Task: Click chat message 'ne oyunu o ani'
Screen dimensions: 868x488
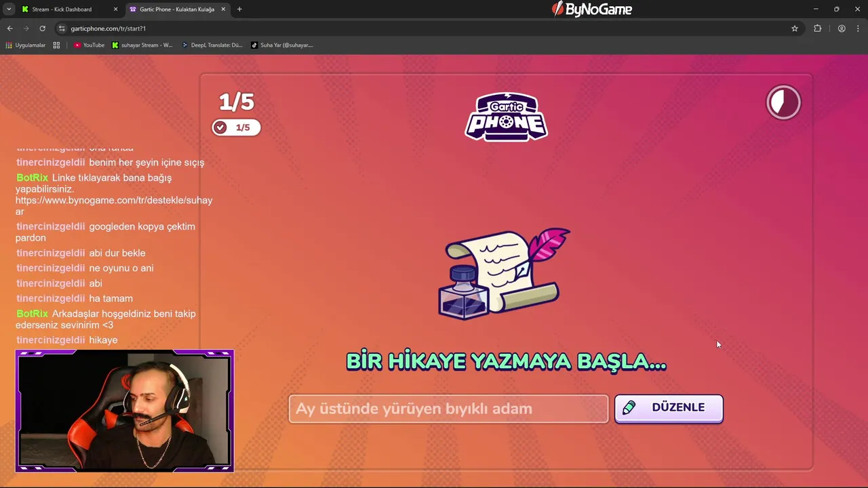Action: click(x=121, y=268)
